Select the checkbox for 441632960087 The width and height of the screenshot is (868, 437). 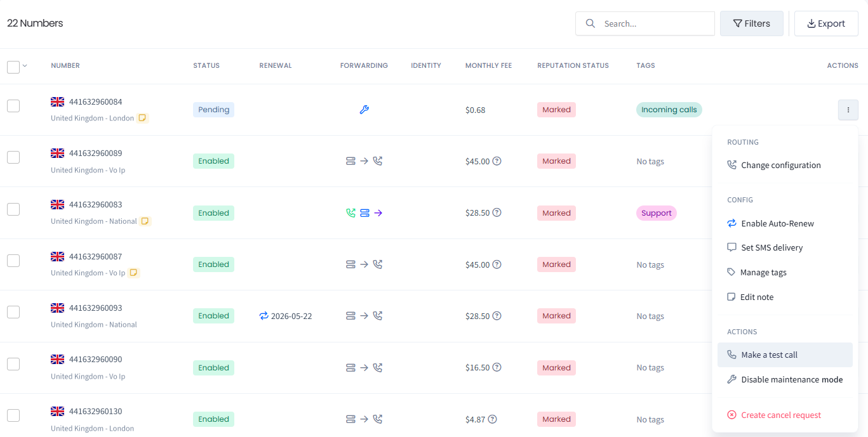[13, 261]
